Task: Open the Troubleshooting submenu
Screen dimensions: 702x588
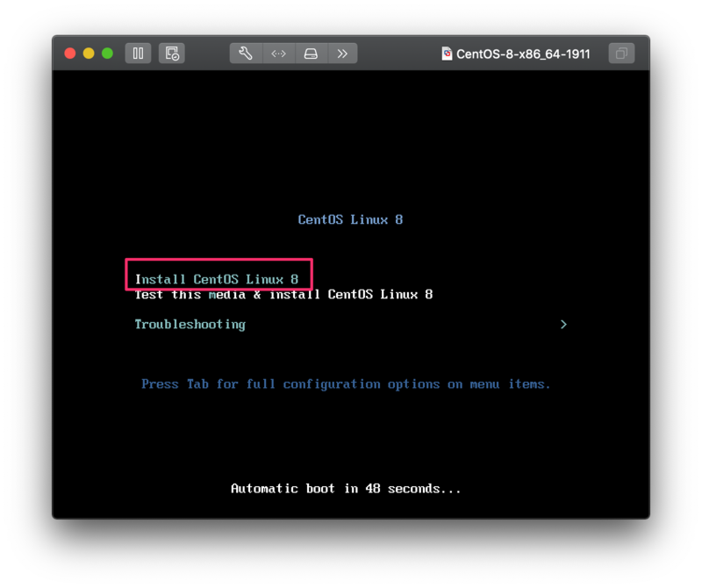Action: (x=190, y=324)
